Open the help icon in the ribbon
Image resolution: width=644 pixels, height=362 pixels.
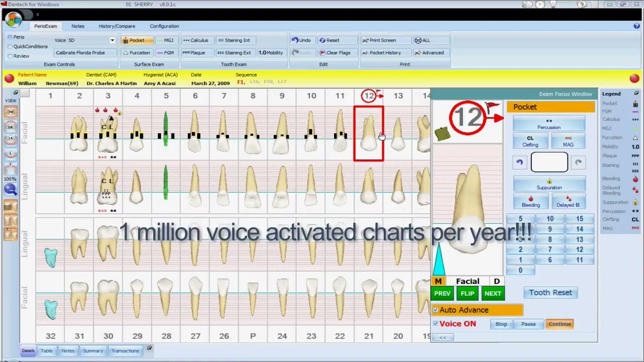[x=637, y=26]
